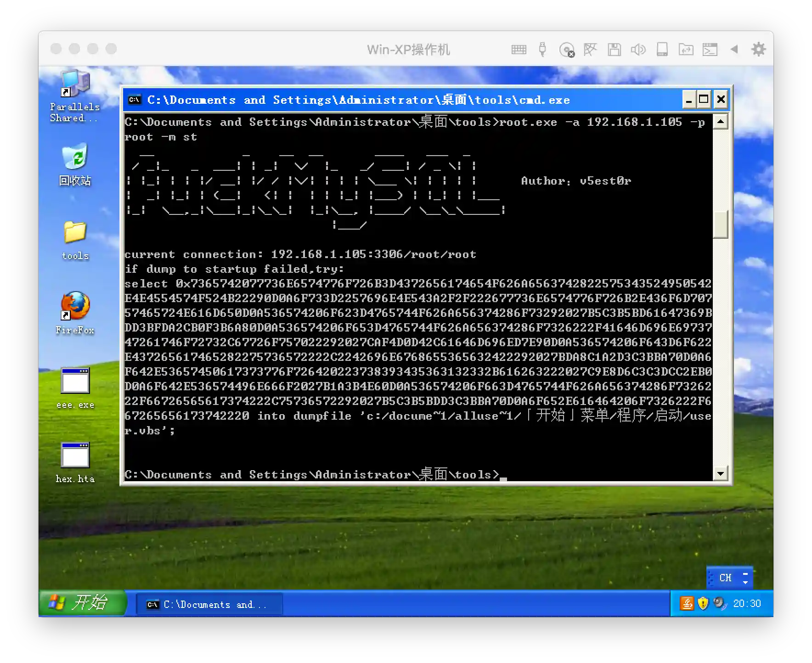The height and width of the screenshot is (663, 812).
Task: Click the hard disk drive icon
Action: 662,49
